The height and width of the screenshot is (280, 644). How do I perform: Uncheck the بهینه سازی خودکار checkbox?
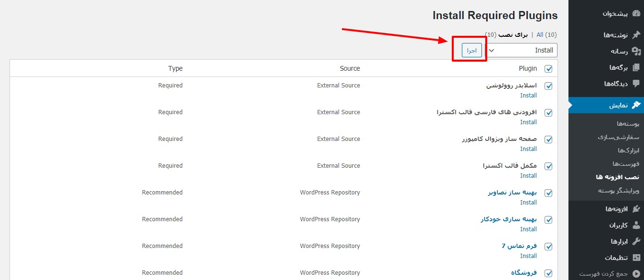548,220
